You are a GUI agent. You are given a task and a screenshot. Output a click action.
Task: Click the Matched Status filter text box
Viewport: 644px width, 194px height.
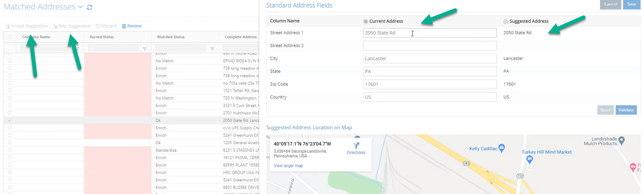tap(181, 48)
